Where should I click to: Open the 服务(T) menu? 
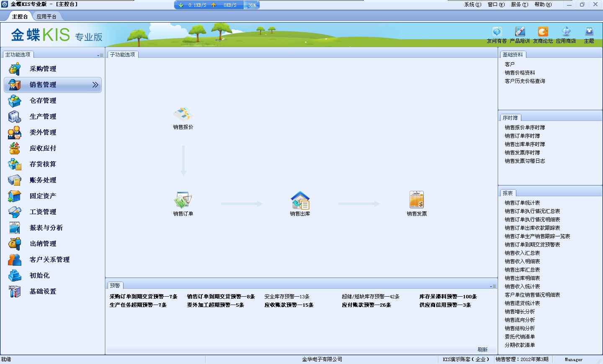coord(520,5)
